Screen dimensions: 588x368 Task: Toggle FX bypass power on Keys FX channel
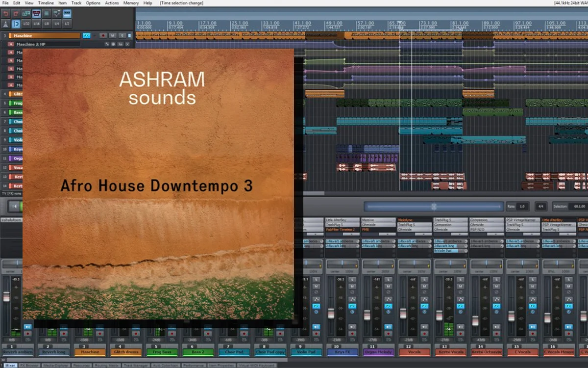(352, 312)
